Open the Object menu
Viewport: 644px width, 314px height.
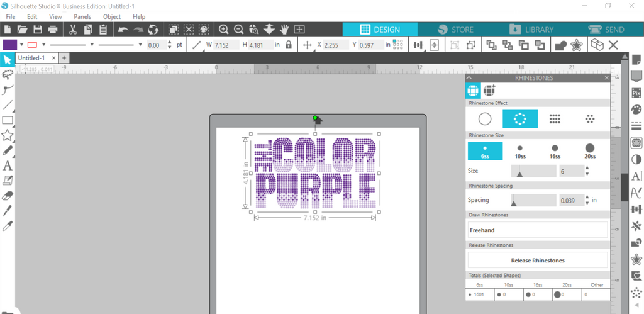pyautogui.click(x=112, y=17)
